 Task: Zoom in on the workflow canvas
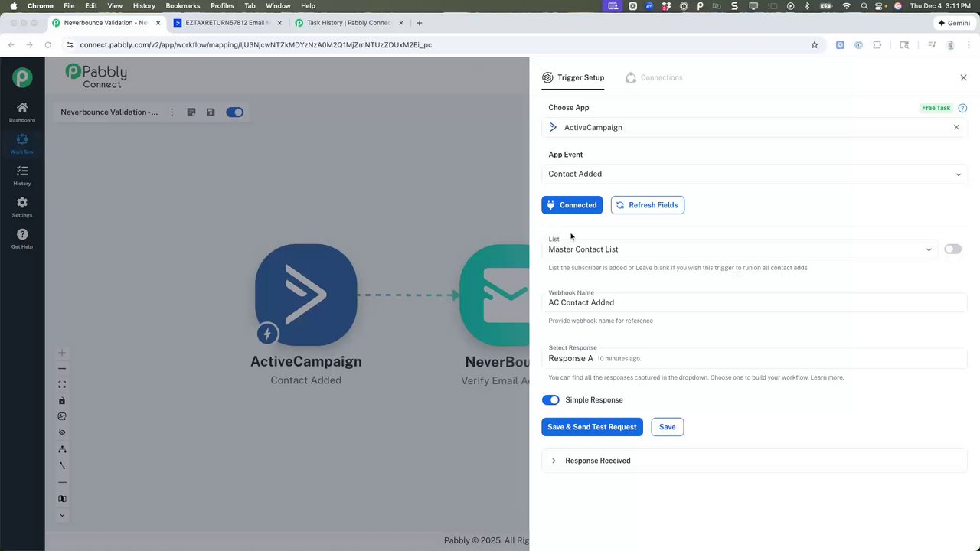point(62,353)
